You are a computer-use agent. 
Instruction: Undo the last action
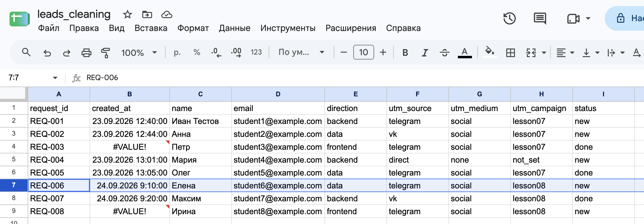coord(47,53)
